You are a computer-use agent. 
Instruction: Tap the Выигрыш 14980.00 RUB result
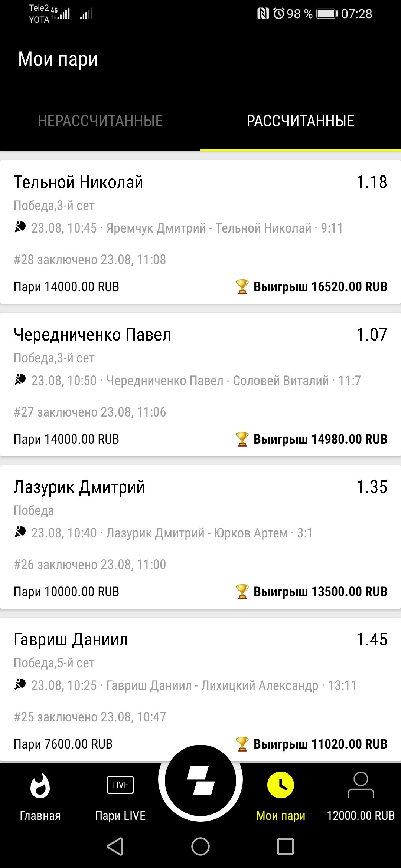click(x=320, y=439)
